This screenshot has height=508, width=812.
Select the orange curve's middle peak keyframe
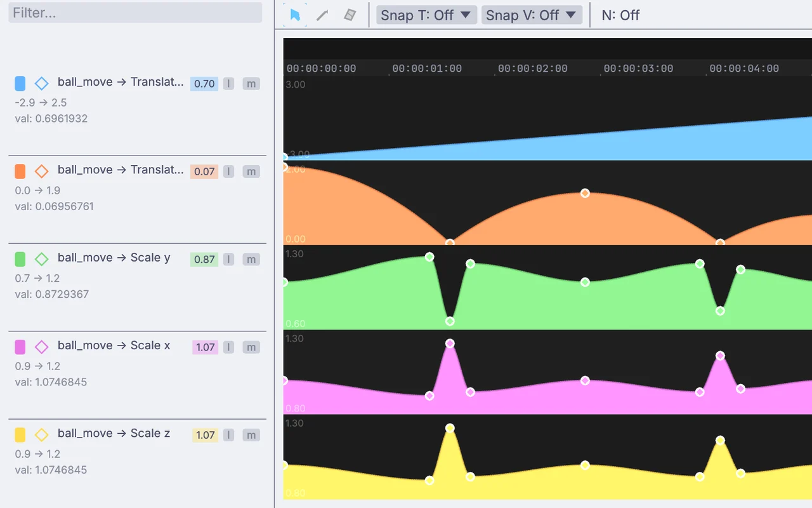(585, 193)
